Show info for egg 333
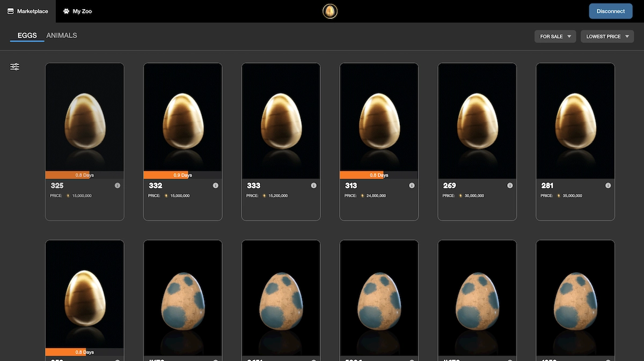Viewport: 644px width, 361px height. tap(314, 186)
